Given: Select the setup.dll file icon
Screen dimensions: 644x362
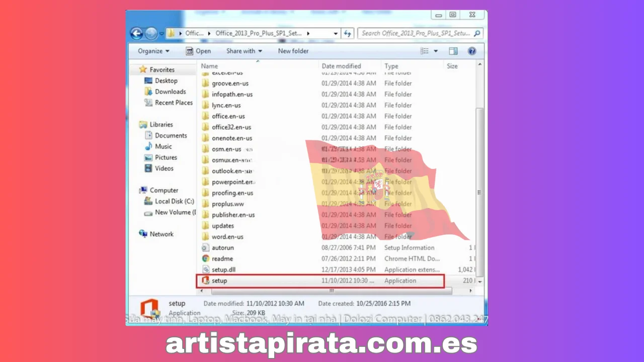Looking at the screenshot, I should click(x=205, y=270).
